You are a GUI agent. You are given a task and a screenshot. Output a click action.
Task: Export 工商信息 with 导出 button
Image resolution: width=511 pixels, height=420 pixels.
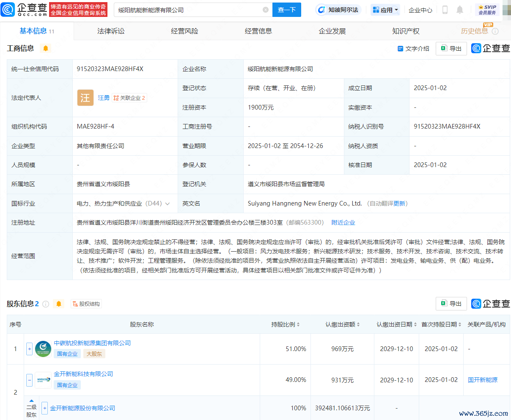click(x=451, y=49)
